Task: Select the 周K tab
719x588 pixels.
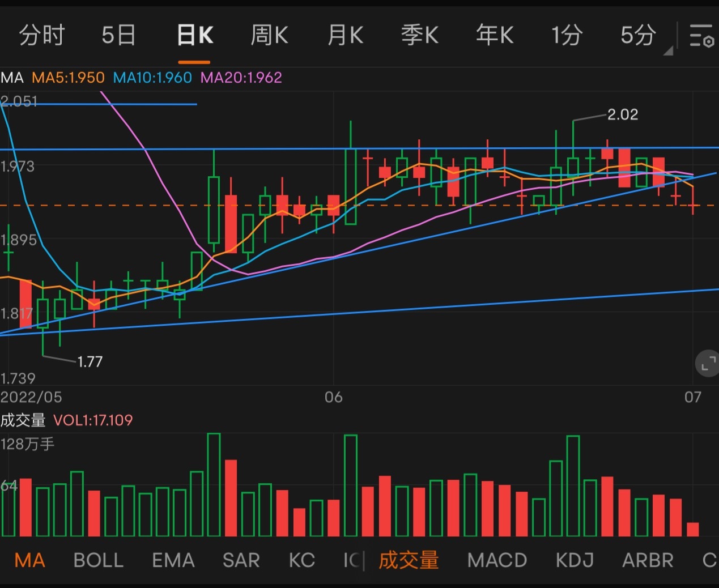Action: 270,36
